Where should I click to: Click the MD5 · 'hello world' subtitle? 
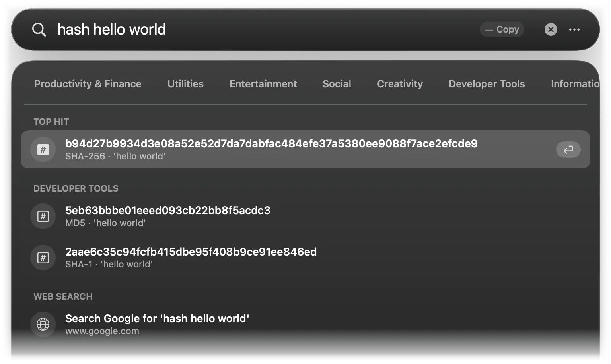pyautogui.click(x=105, y=223)
